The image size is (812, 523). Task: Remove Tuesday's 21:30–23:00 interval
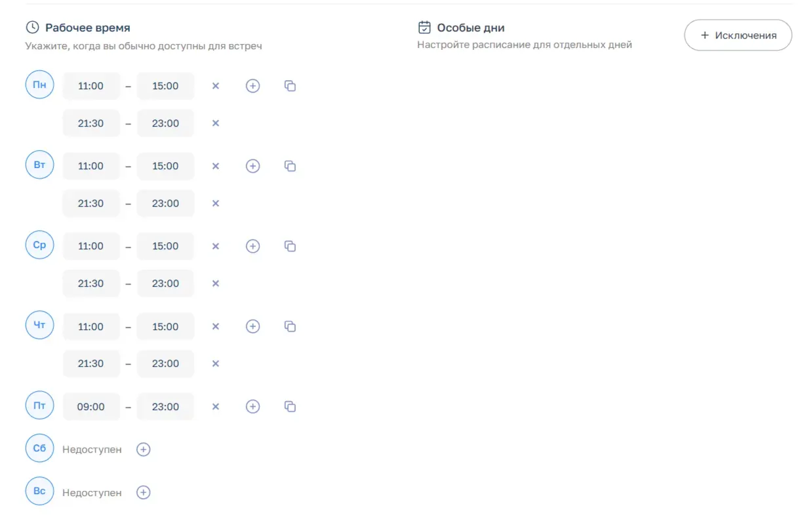tap(215, 203)
